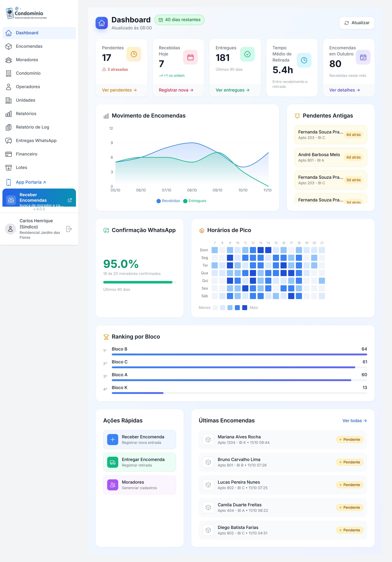This screenshot has width=392, height=562.
Task: Click the e-Condomínio logo
Action: click(x=26, y=13)
